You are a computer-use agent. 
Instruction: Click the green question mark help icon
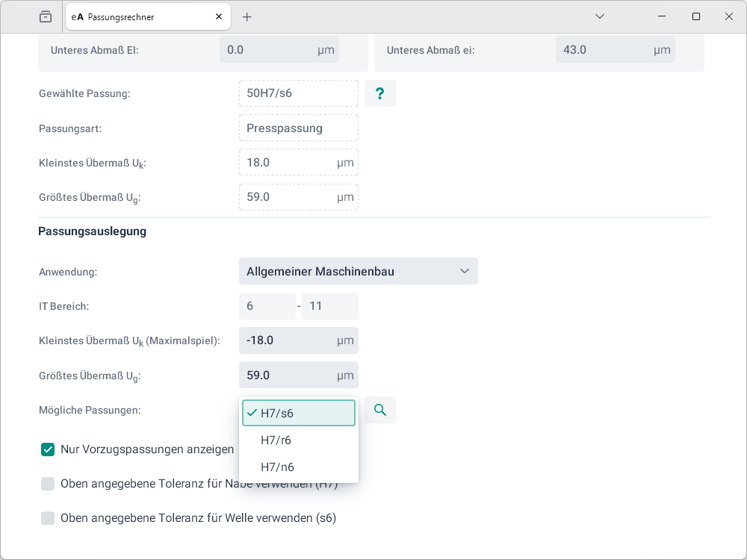click(x=379, y=93)
